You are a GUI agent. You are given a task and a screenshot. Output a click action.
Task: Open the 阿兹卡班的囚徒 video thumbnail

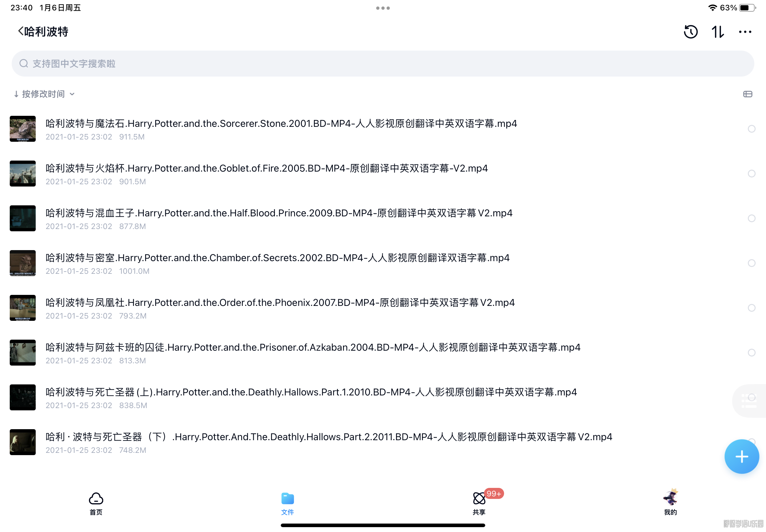pos(23,352)
